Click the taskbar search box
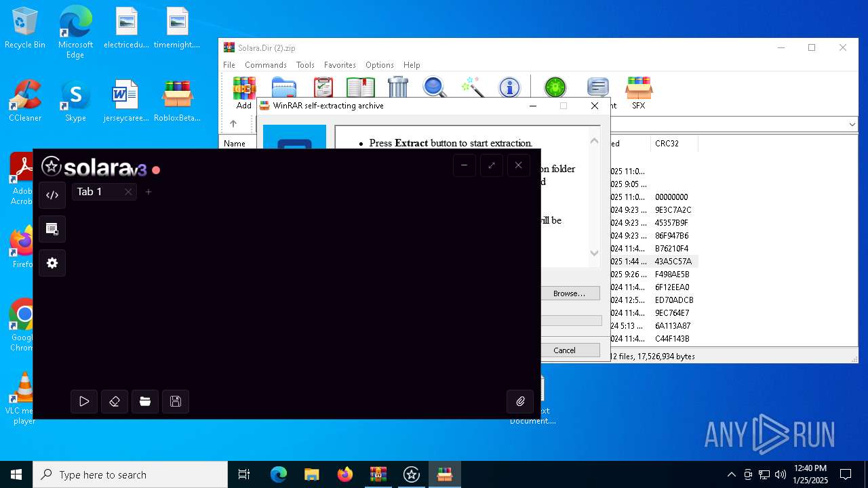The width and height of the screenshot is (868, 488). point(130,474)
